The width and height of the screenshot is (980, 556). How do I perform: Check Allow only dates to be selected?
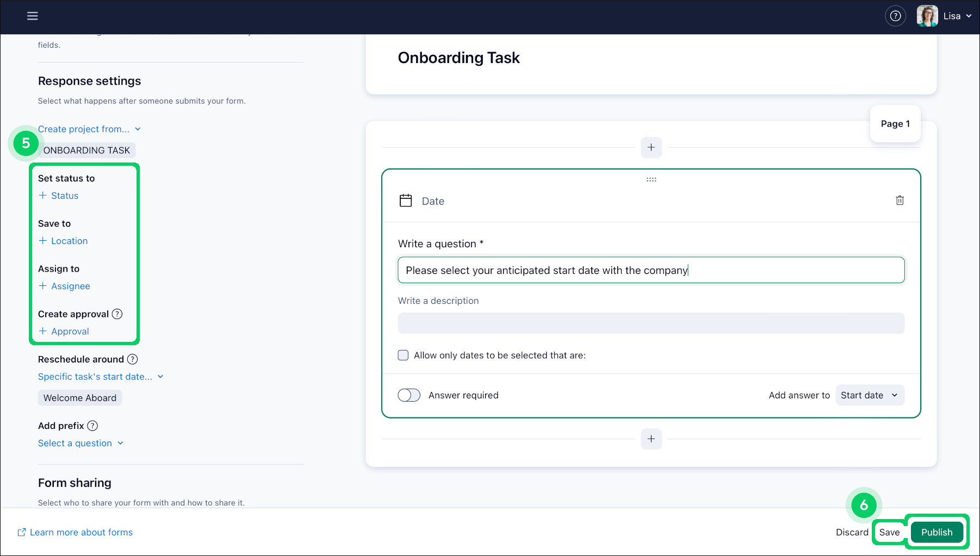click(x=403, y=355)
